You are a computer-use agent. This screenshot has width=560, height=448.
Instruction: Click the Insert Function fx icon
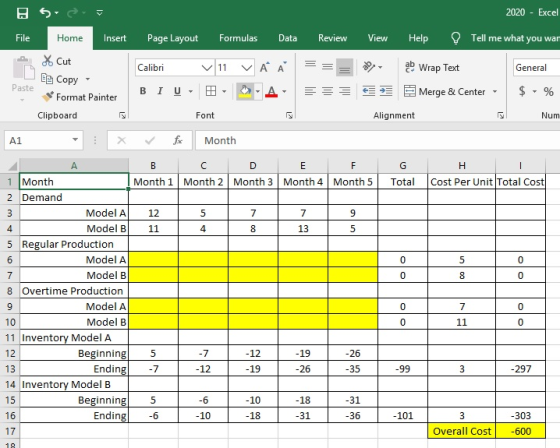[178, 140]
